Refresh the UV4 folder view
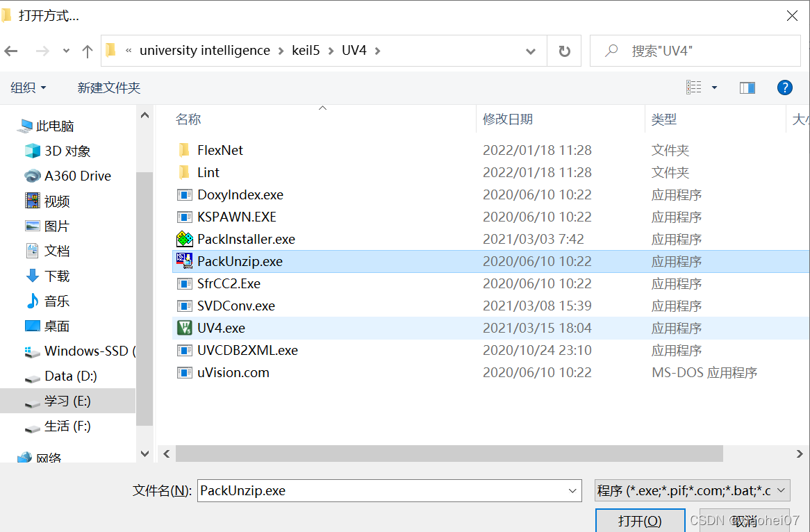Image resolution: width=810 pixels, height=532 pixels. coord(564,51)
